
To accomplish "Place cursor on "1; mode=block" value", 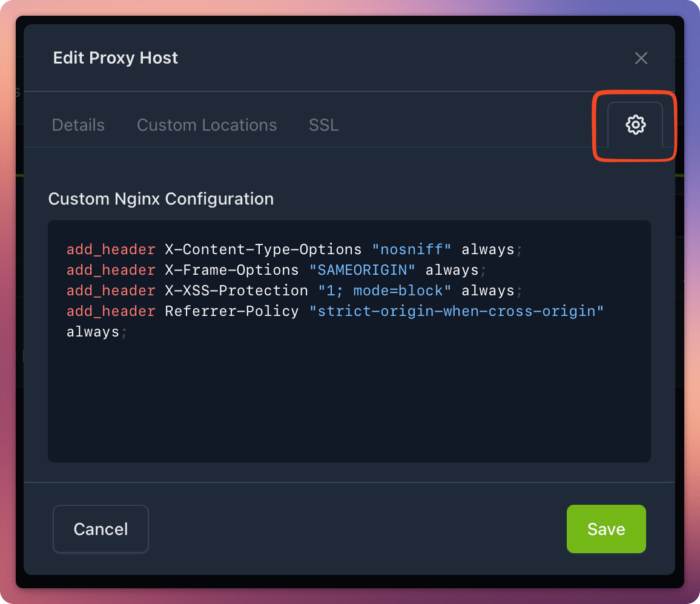I will click(385, 291).
